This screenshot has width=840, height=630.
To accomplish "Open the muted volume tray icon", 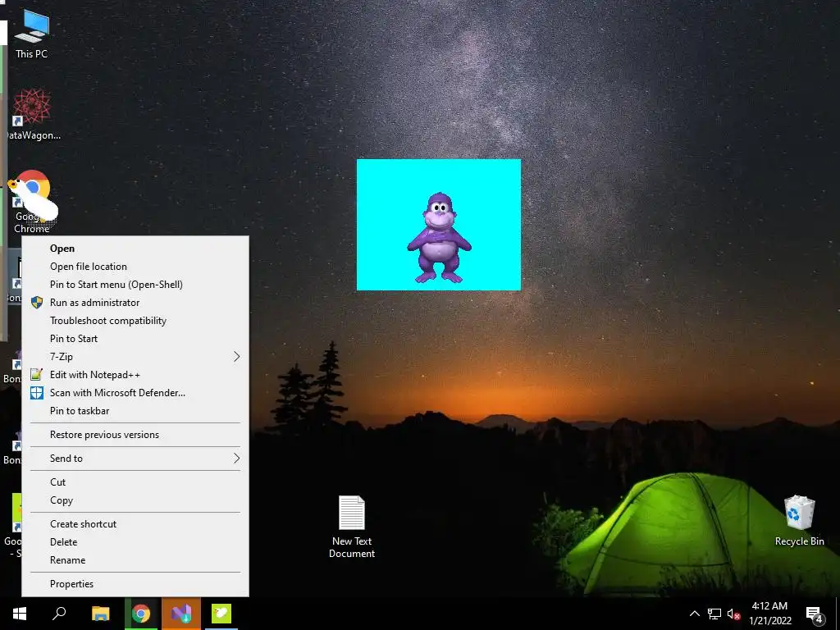I will pos(733,614).
